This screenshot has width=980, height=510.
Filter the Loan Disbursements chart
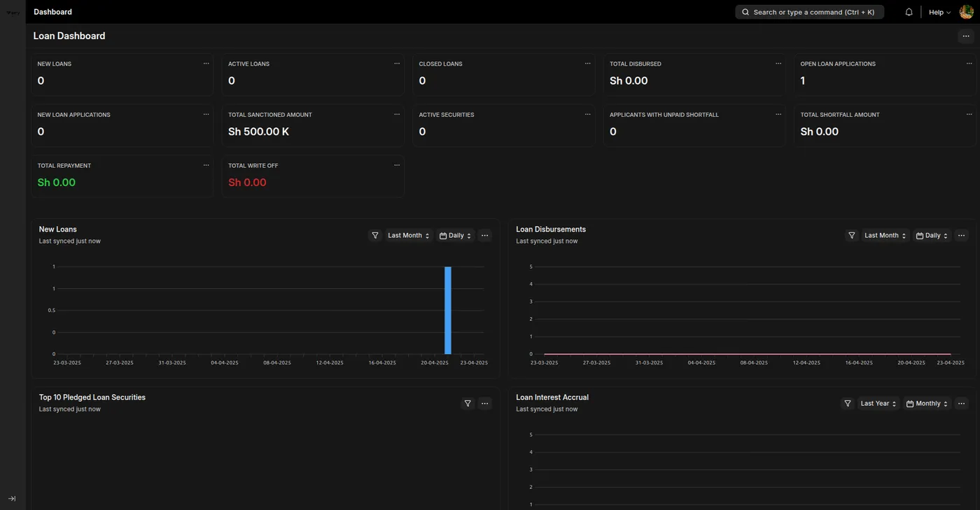coord(852,236)
